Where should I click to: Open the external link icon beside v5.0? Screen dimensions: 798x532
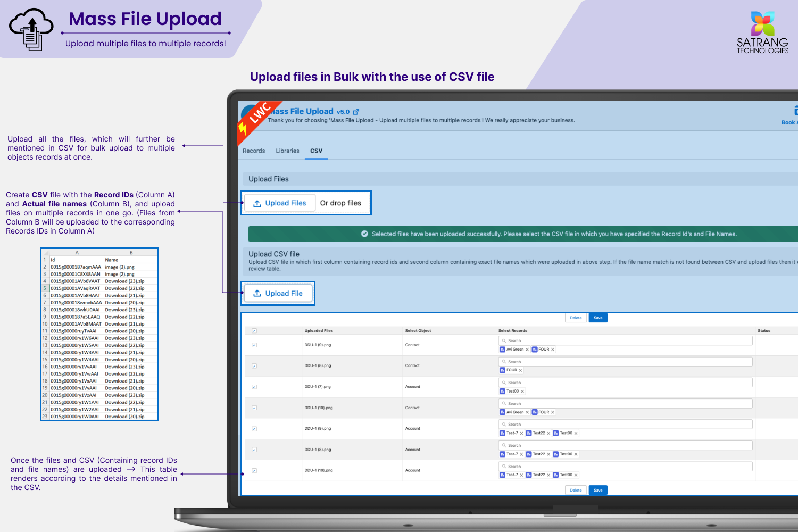click(x=356, y=112)
